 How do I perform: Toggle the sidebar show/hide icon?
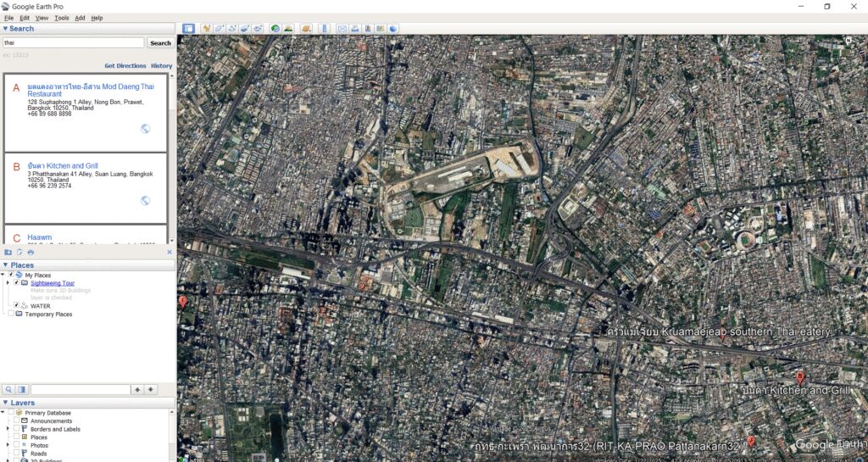(189, 29)
